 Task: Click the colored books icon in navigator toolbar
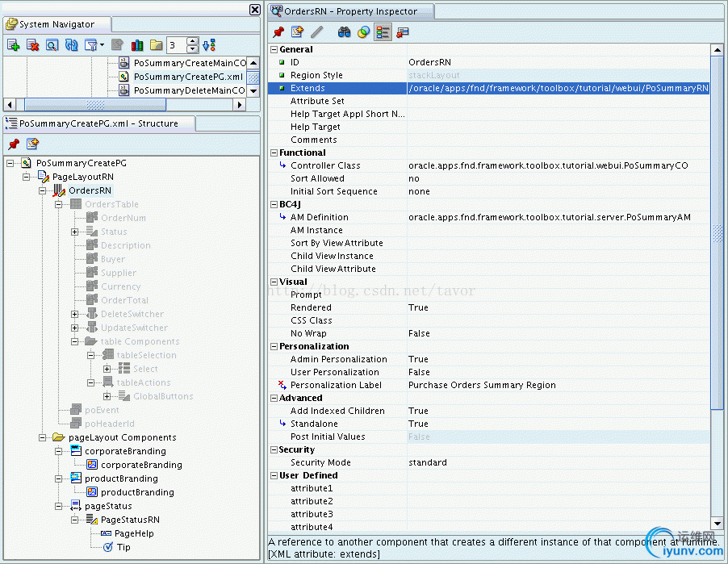click(137, 45)
